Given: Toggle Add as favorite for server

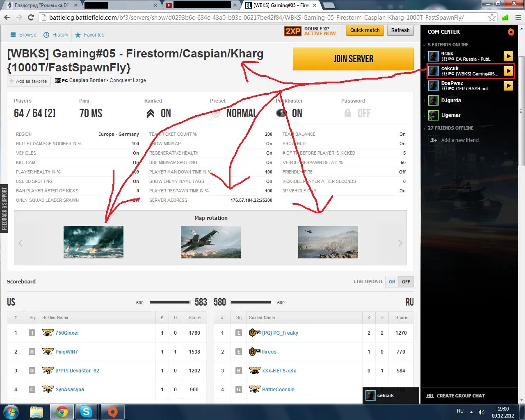Looking at the screenshot, I should 29,81.
